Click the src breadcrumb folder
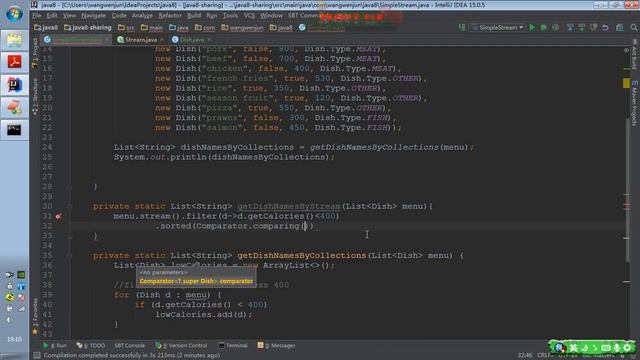This screenshot has width=640, height=360. tap(126, 27)
